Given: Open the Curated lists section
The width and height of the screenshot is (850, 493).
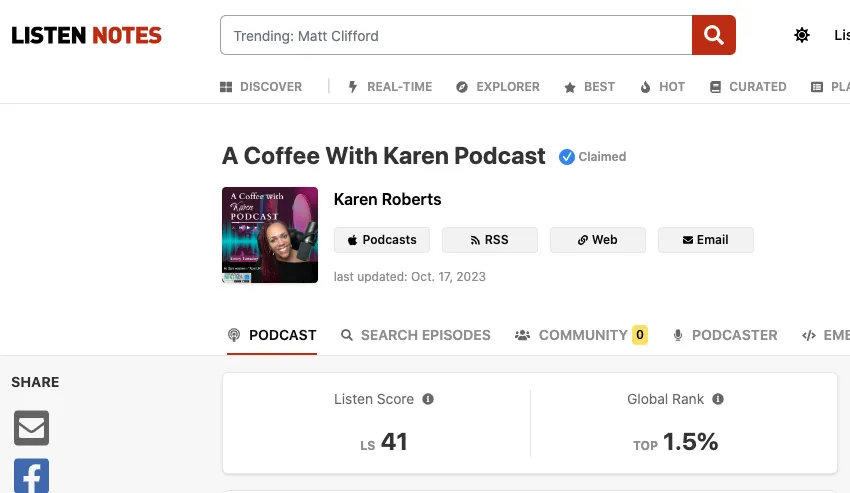Looking at the screenshot, I should click(748, 87).
